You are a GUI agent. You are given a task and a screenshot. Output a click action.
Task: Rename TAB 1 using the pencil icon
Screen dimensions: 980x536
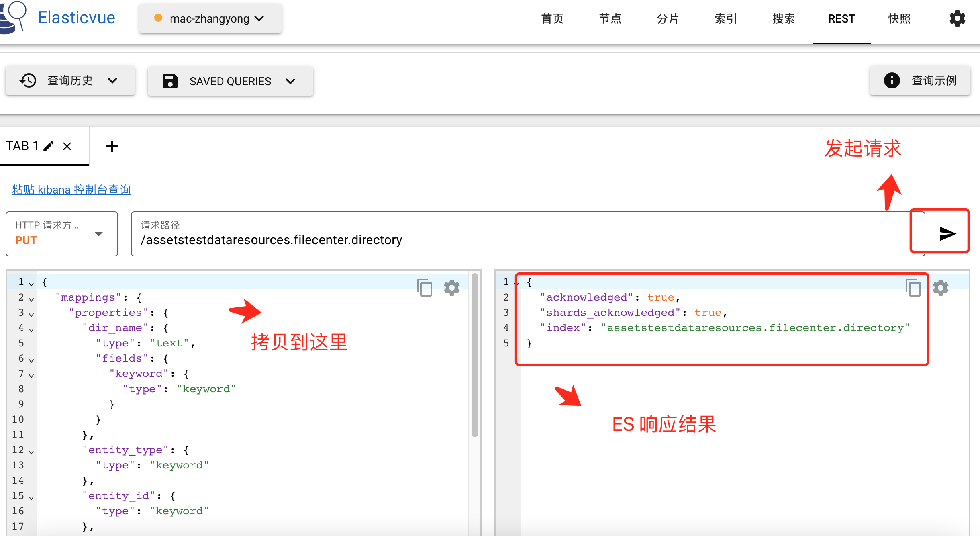(49, 146)
